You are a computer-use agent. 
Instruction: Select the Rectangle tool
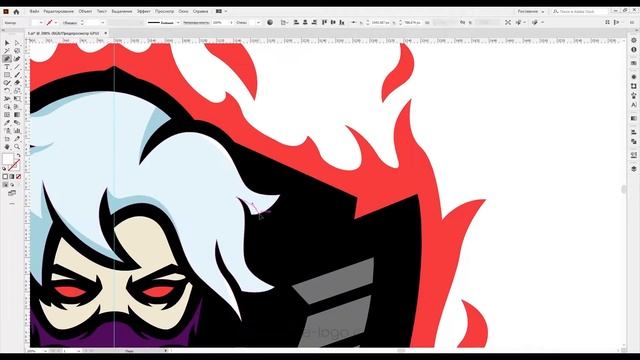(x=7, y=75)
